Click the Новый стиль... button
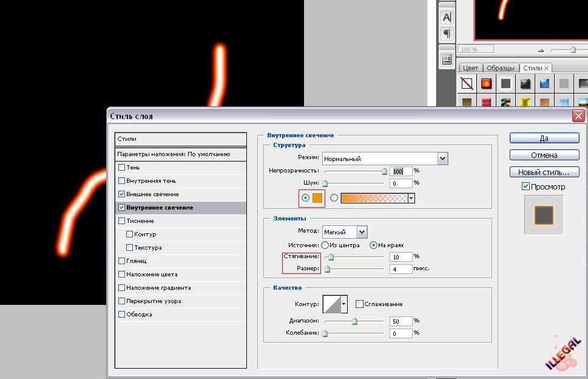 [544, 172]
